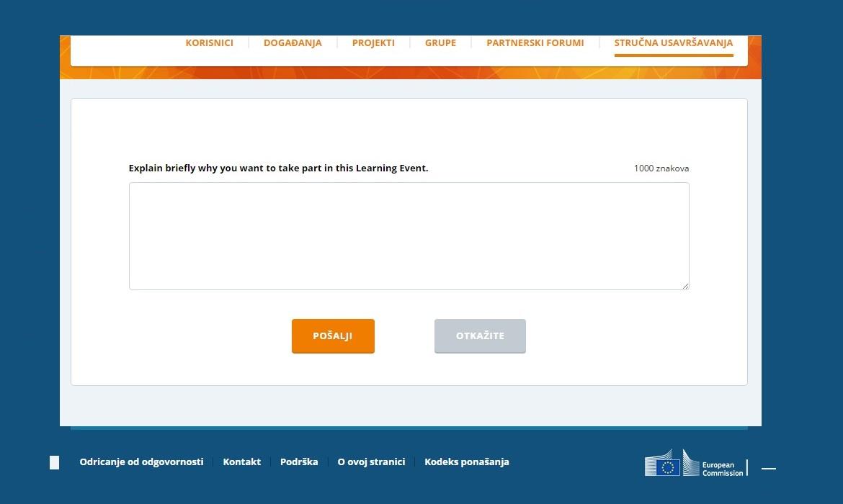
Task: Click the white square icon in footer
Action: click(54, 462)
